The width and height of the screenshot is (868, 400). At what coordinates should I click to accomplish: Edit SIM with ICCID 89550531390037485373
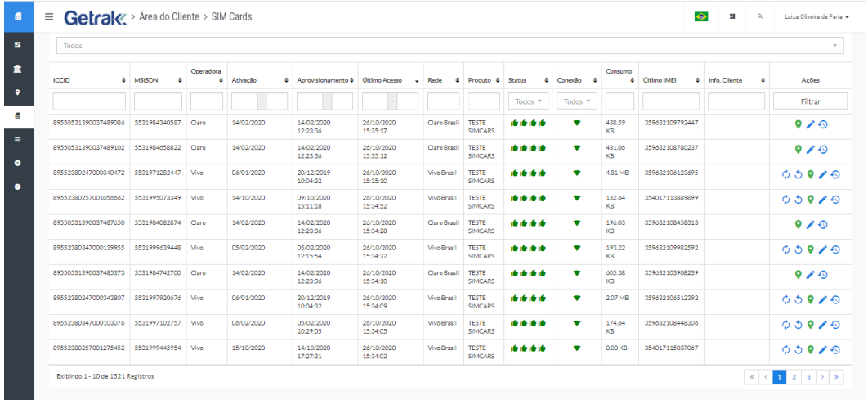point(811,274)
